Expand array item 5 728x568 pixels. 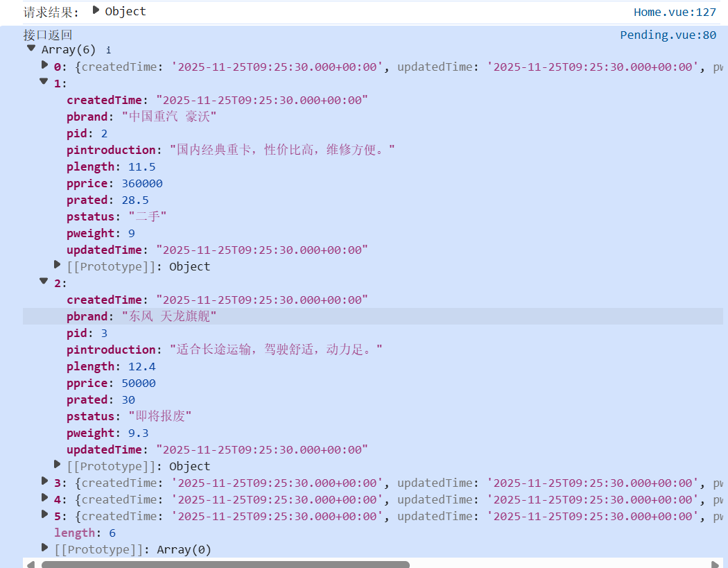tap(44, 515)
